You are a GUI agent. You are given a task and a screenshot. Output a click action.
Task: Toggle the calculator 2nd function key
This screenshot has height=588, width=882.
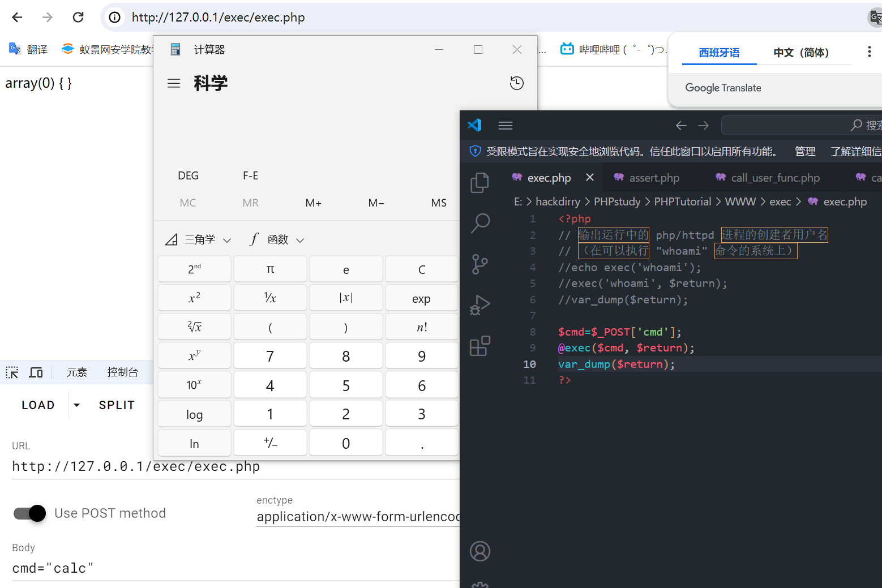(x=194, y=269)
